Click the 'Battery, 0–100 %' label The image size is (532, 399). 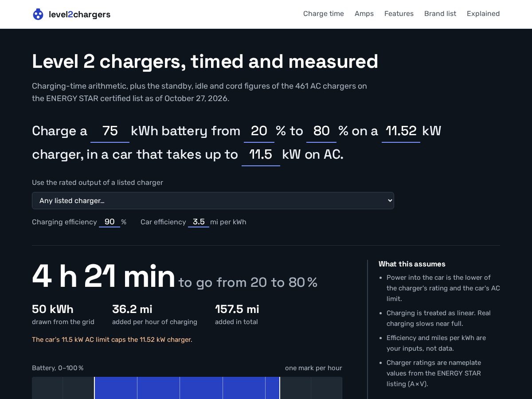(x=58, y=368)
